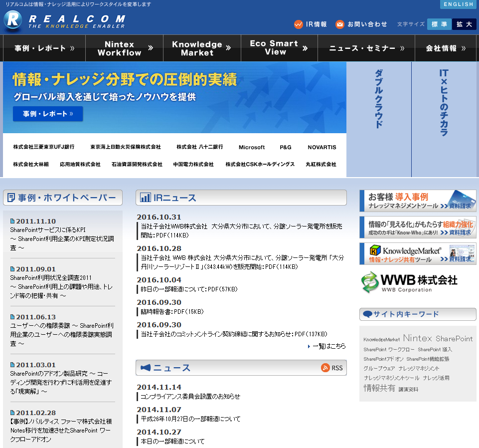Image resolution: width=479 pixels, height=448 pixels.
Task: Click the NOVARTIS client name
Action: 322,147
